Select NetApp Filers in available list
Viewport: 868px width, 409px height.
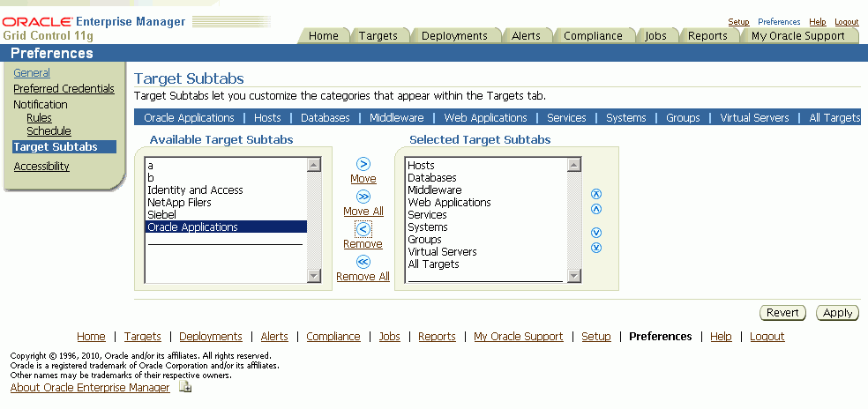pyautogui.click(x=226, y=203)
